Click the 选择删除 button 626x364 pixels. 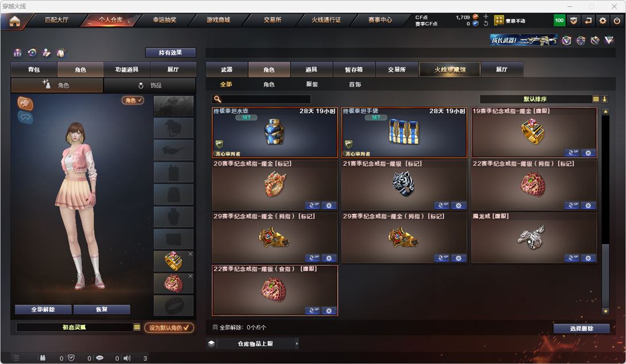(581, 328)
